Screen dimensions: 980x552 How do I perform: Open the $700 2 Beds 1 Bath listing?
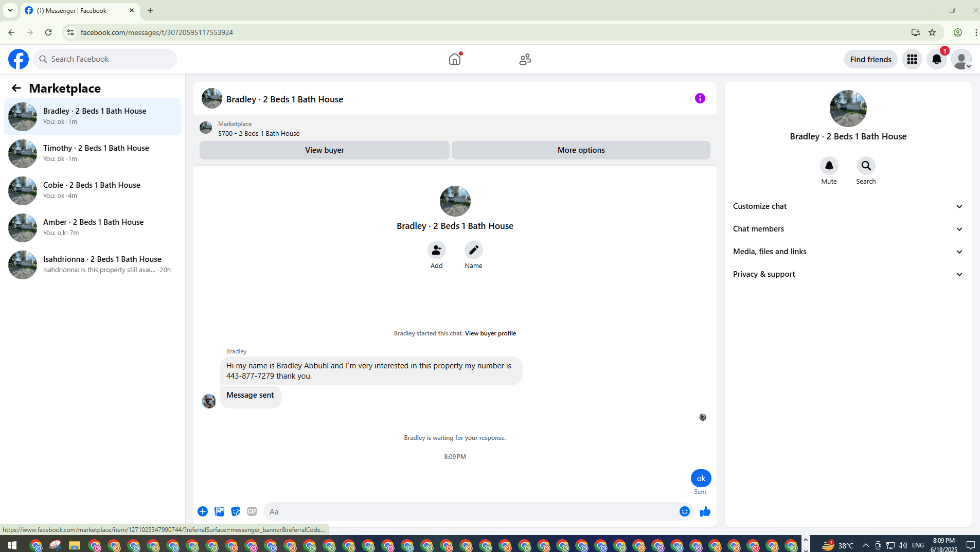point(259,133)
